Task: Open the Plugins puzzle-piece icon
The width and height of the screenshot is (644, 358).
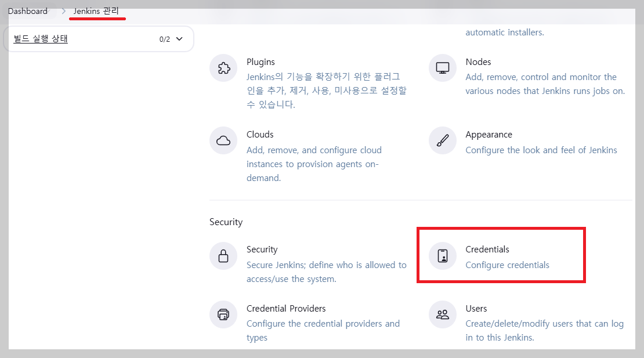Action: coord(223,68)
